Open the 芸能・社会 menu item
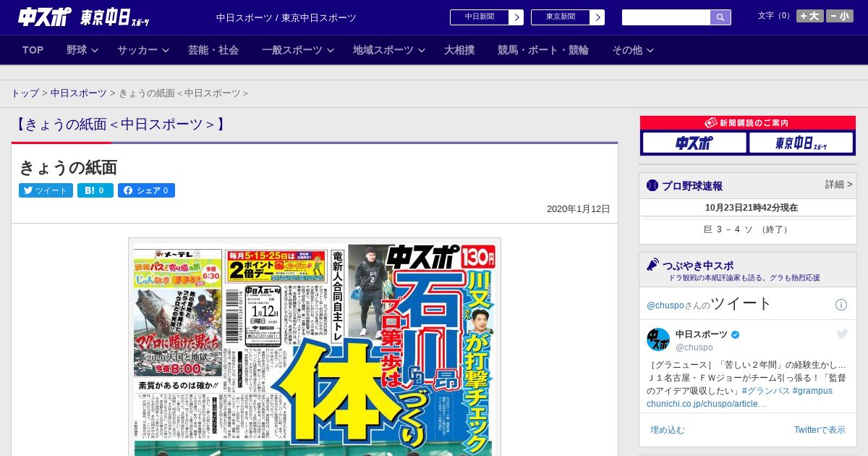The width and height of the screenshot is (868, 456). [213, 50]
